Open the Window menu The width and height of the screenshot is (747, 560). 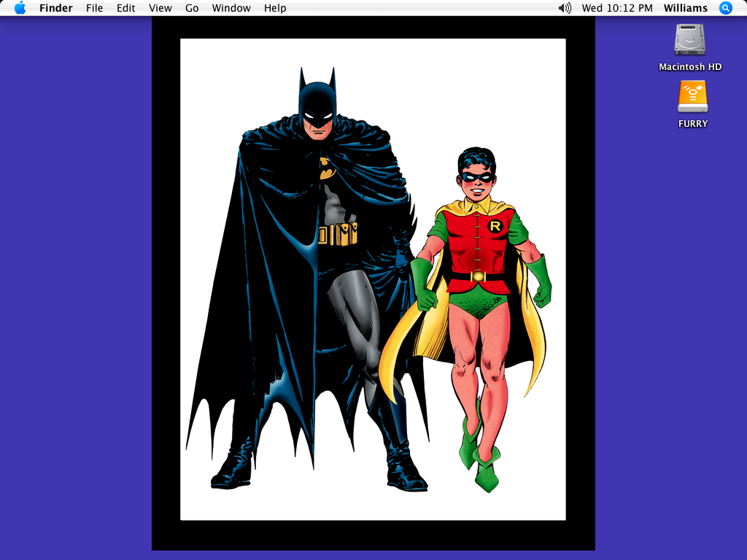[231, 8]
